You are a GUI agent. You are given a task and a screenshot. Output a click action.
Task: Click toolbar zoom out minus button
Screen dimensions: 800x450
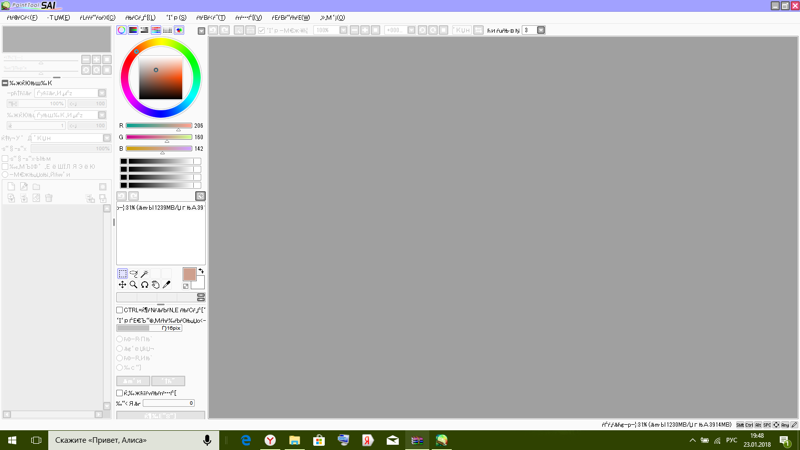point(354,30)
